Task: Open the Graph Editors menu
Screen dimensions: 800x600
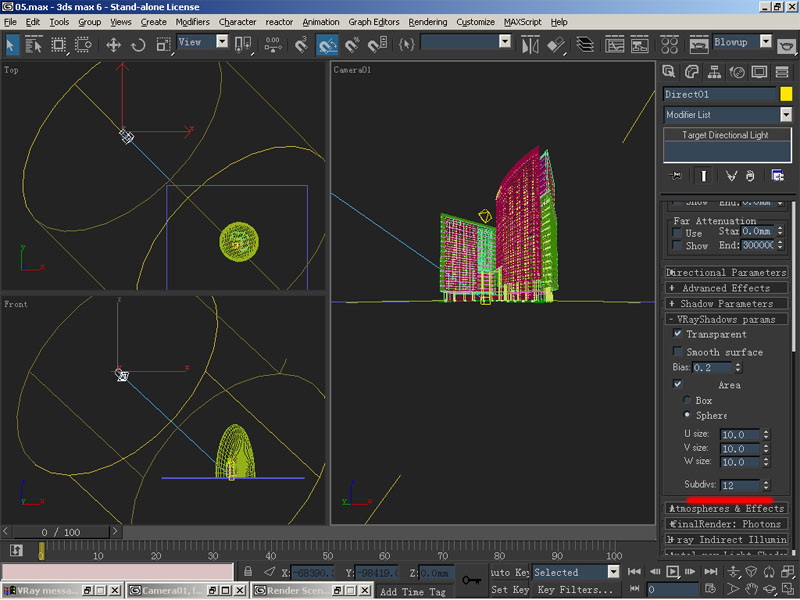Action: click(x=374, y=22)
